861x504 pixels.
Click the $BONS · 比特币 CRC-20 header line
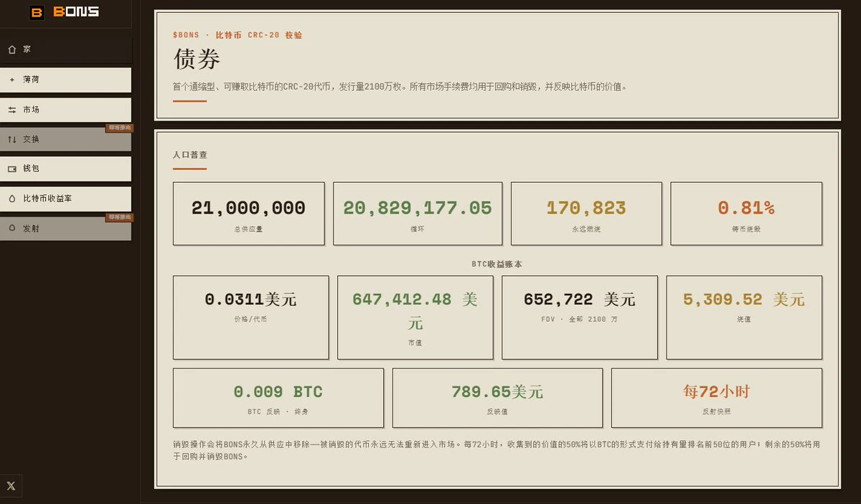coord(237,35)
